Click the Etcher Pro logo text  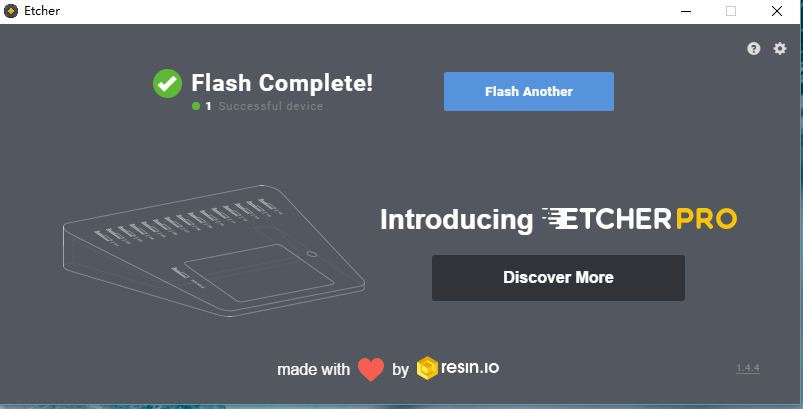639,219
